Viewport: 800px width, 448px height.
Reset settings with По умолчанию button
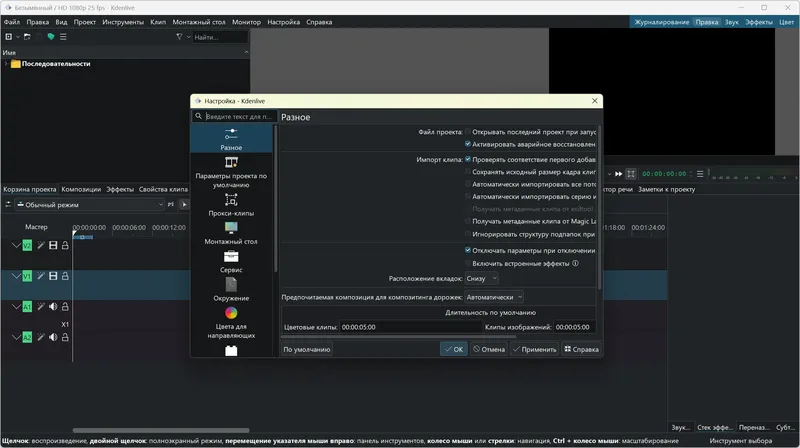click(307, 350)
